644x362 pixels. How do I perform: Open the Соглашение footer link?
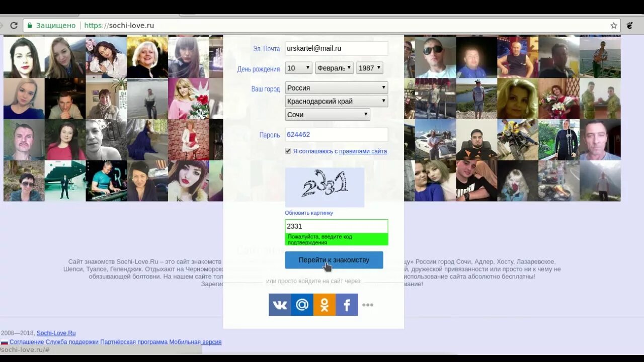click(27, 342)
